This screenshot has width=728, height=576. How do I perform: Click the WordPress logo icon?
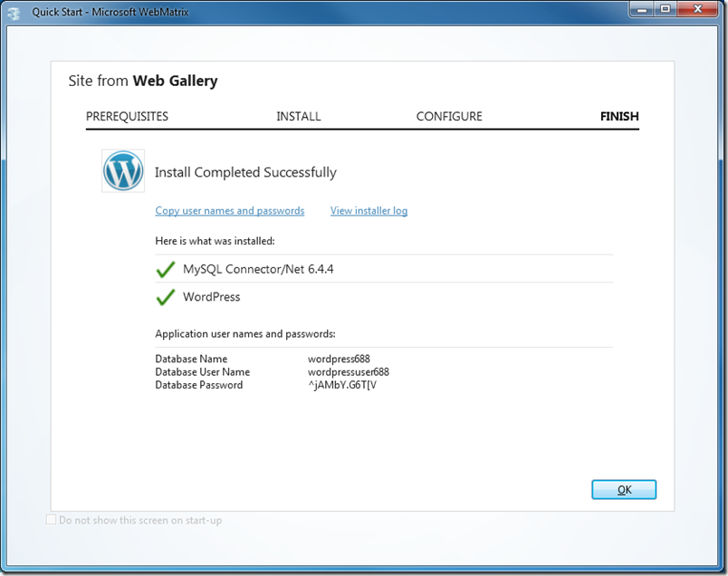coord(123,170)
